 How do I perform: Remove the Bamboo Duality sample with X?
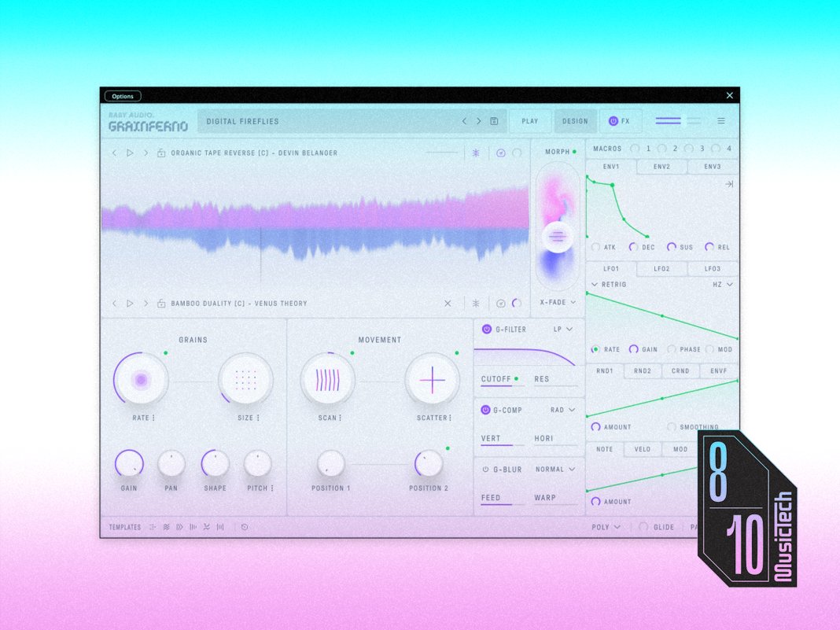point(448,304)
